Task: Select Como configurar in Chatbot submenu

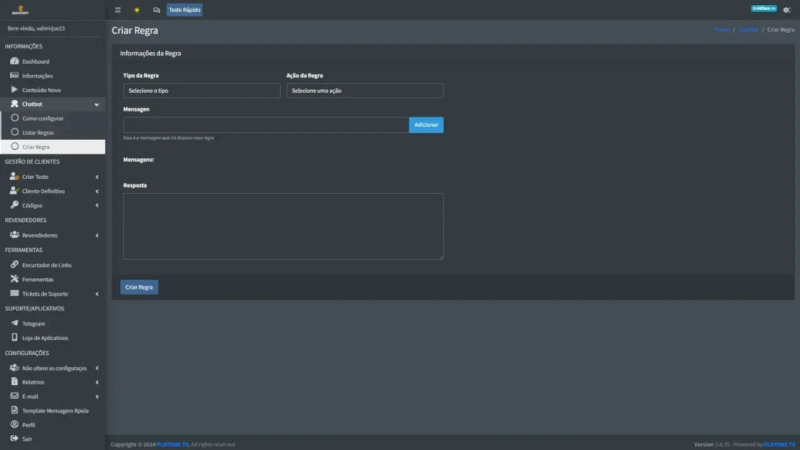Action: tap(42, 118)
